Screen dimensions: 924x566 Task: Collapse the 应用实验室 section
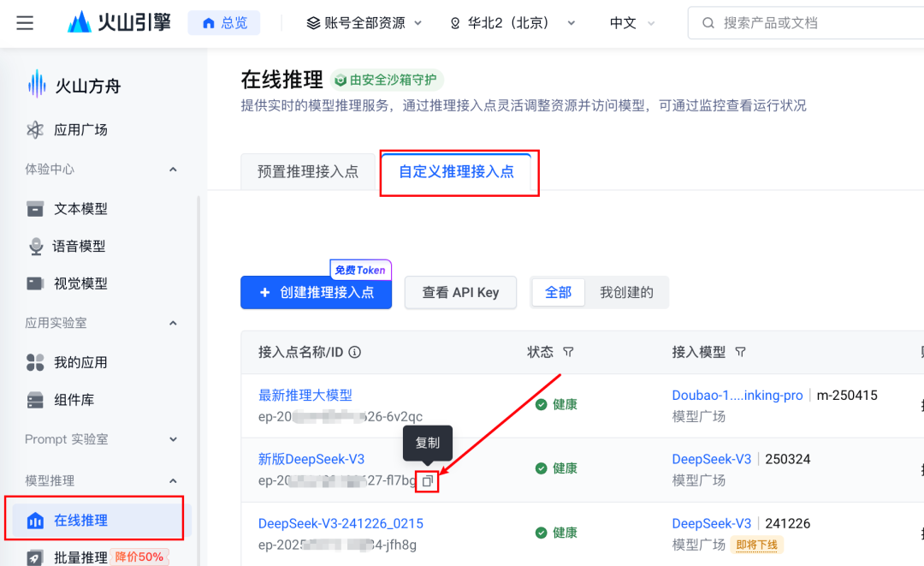(x=173, y=323)
